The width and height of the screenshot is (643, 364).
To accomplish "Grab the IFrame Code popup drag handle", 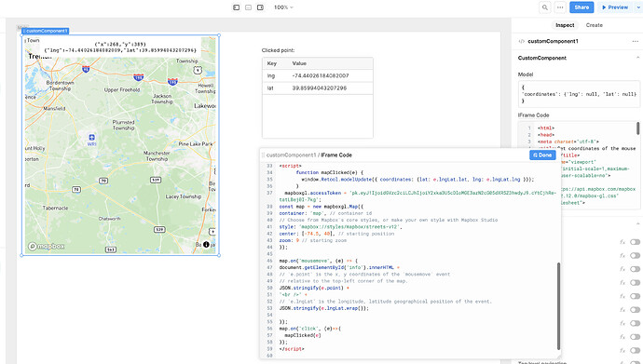I will [x=263, y=155].
